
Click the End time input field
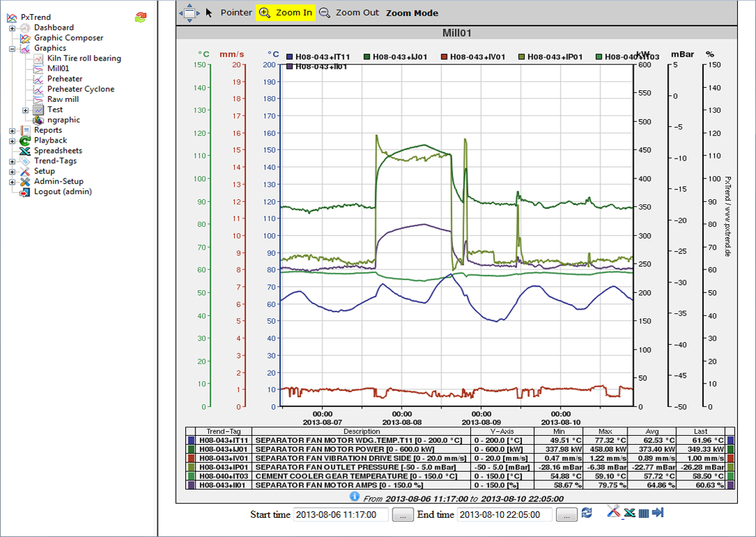pos(504,514)
